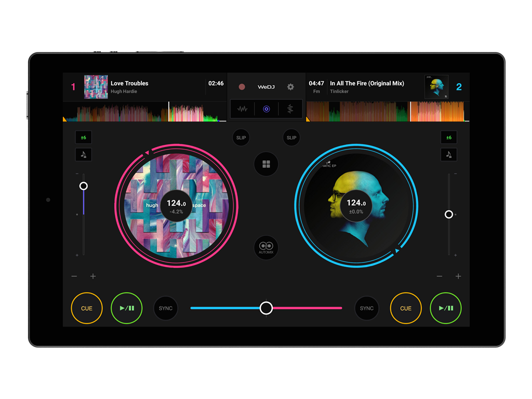Image resolution: width=532 pixels, height=399 pixels.
Task: Start recording with the red record button
Action: click(x=242, y=87)
